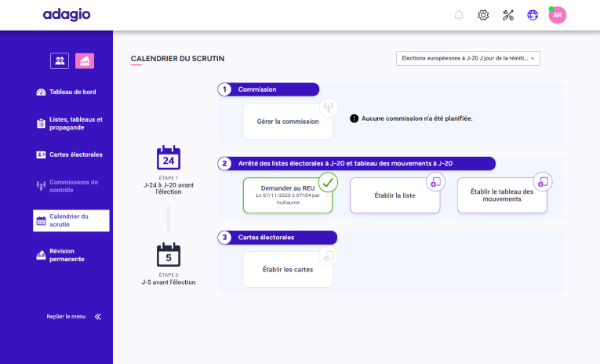Click download icon on tableau des mouvements

543,182
